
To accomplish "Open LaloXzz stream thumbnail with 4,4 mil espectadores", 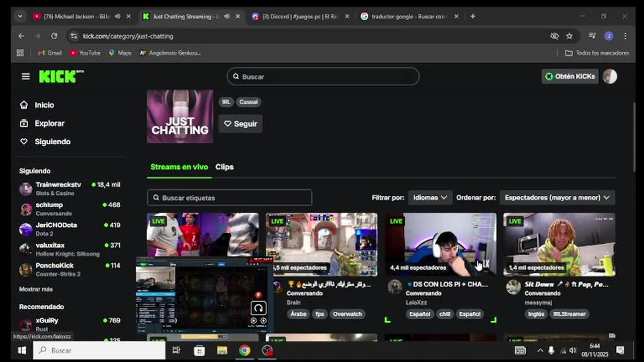I will point(441,244).
